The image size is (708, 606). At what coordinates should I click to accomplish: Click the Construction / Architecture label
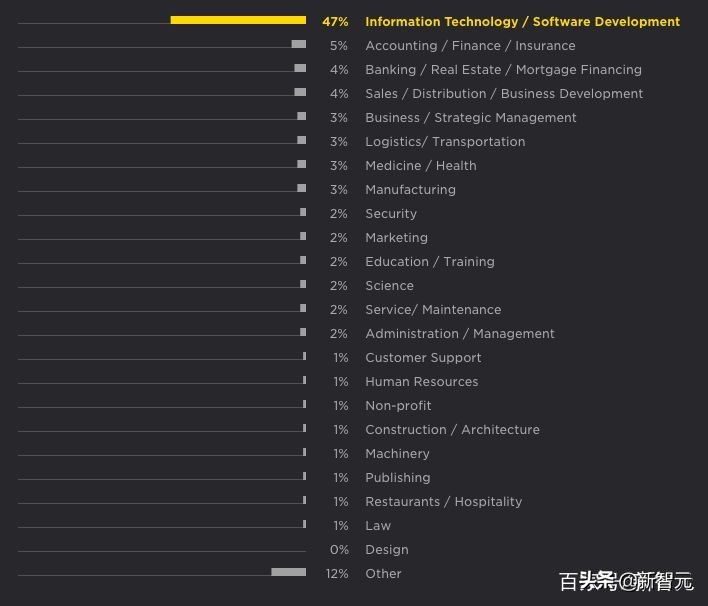click(452, 430)
